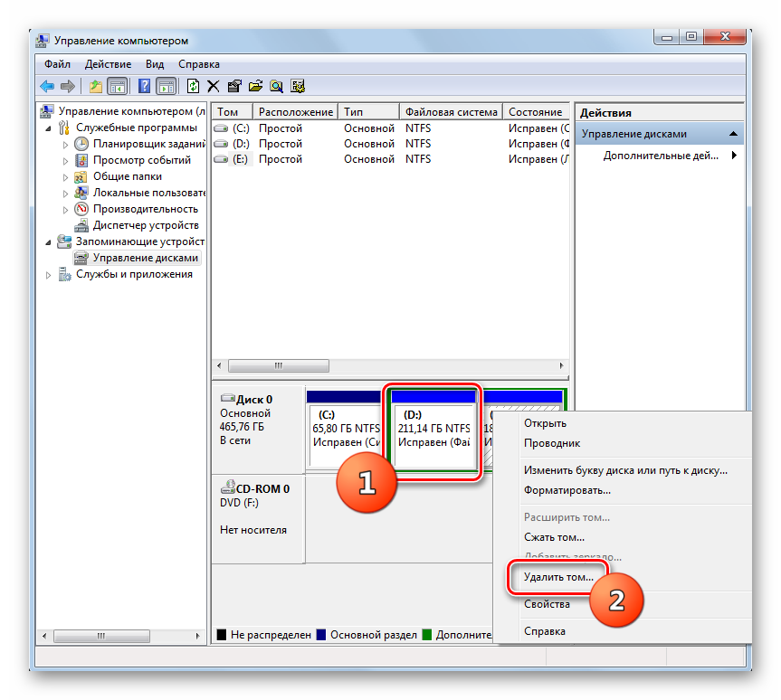
Task: Select Диспетчер устройств in the tree
Action: click(146, 225)
